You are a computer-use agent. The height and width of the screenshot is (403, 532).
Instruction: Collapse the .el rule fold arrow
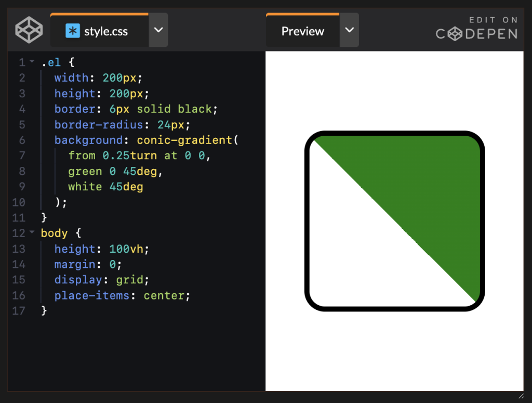point(32,61)
